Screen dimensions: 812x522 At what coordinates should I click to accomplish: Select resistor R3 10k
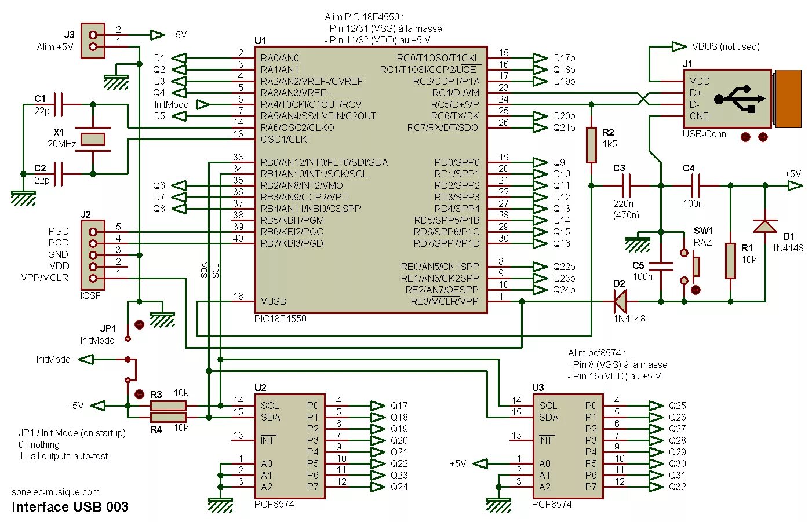pos(168,406)
